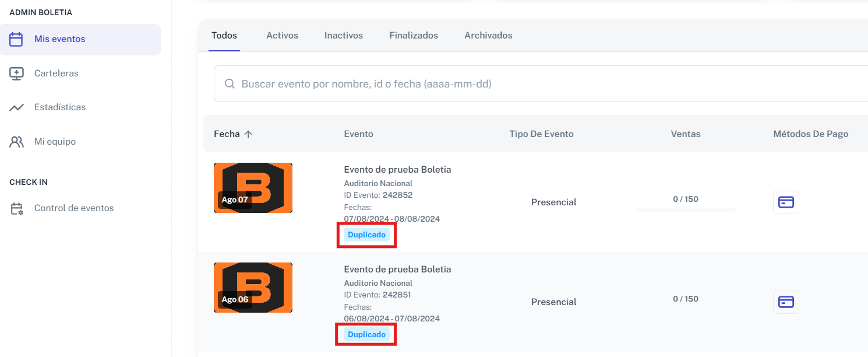This screenshot has height=357, width=868.
Task: Click the card payment icon for event 242851
Action: pos(786,302)
